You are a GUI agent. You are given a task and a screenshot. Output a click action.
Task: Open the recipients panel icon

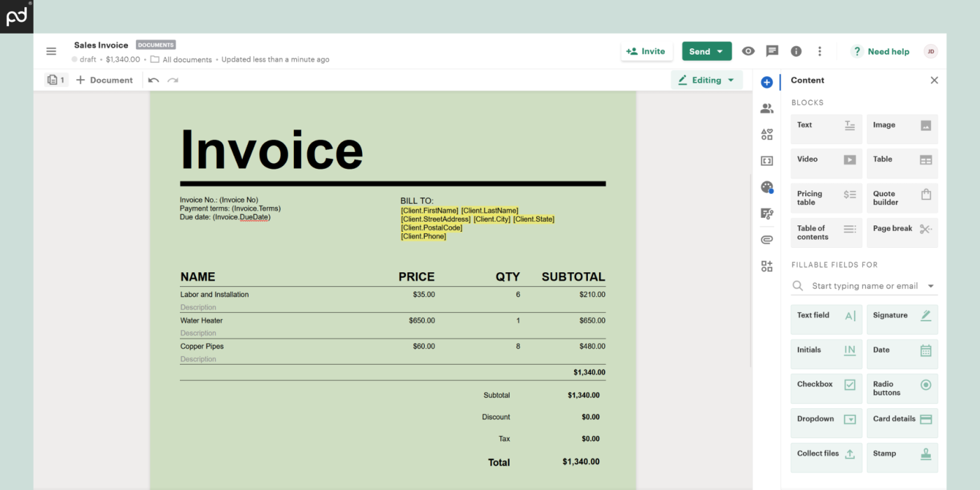[x=766, y=108]
